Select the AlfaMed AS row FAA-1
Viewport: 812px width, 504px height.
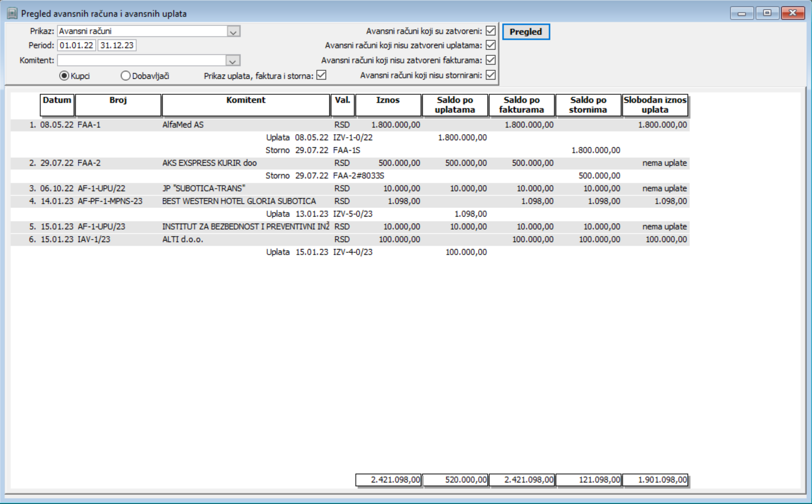coord(183,125)
